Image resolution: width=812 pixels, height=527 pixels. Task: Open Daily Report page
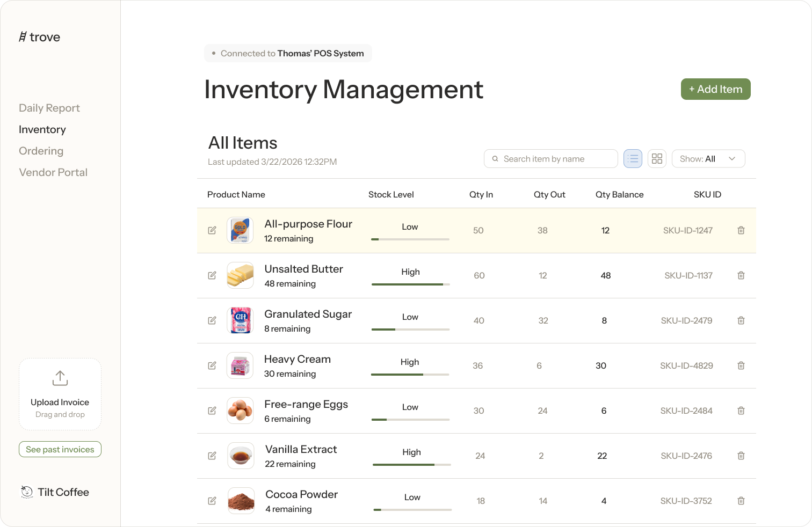[49, 108]
